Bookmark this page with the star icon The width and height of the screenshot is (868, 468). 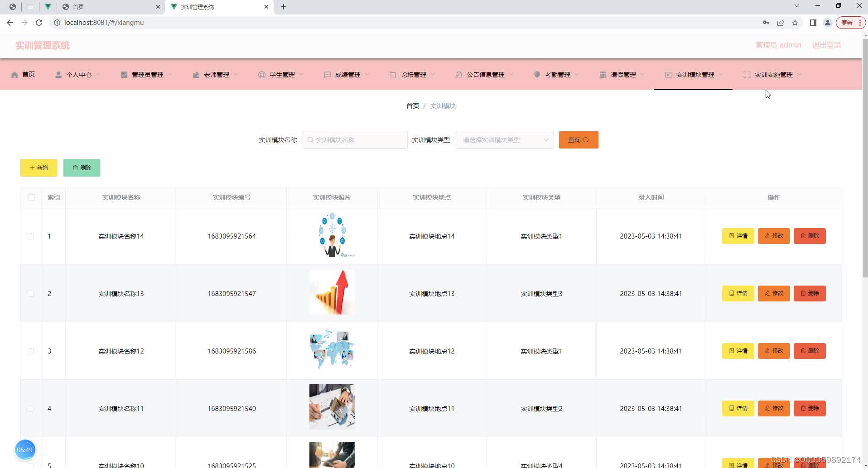click(x=795, y=23)
